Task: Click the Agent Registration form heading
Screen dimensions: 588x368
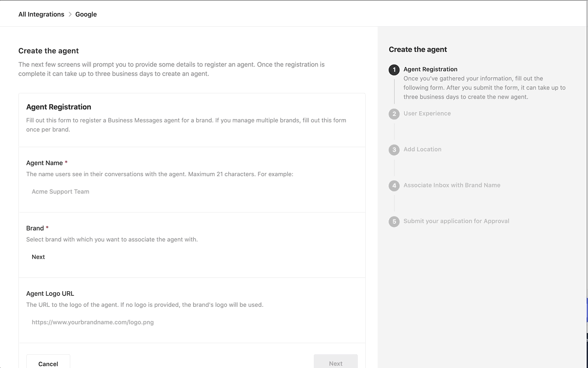Action: 59,107
